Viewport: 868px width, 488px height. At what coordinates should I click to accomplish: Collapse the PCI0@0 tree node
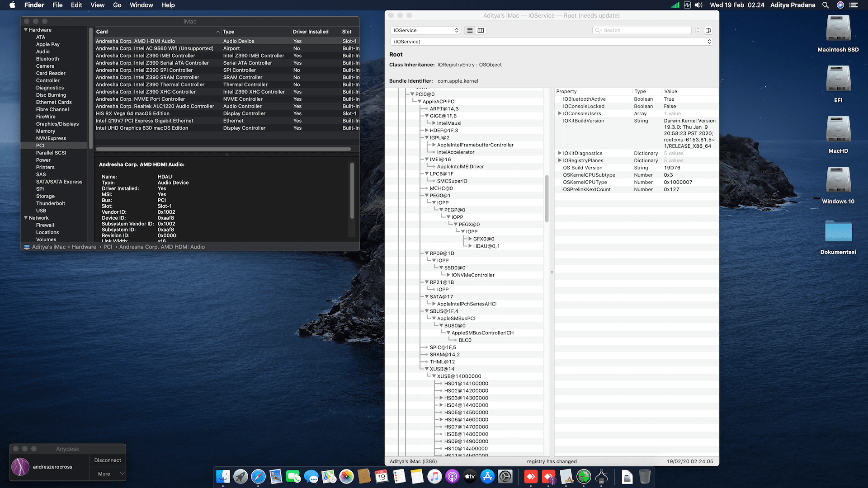click(x=412, y=94)
